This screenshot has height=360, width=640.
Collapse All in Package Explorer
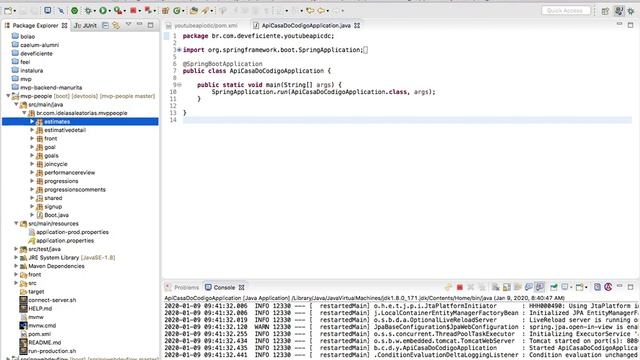(x=105, y=25)
